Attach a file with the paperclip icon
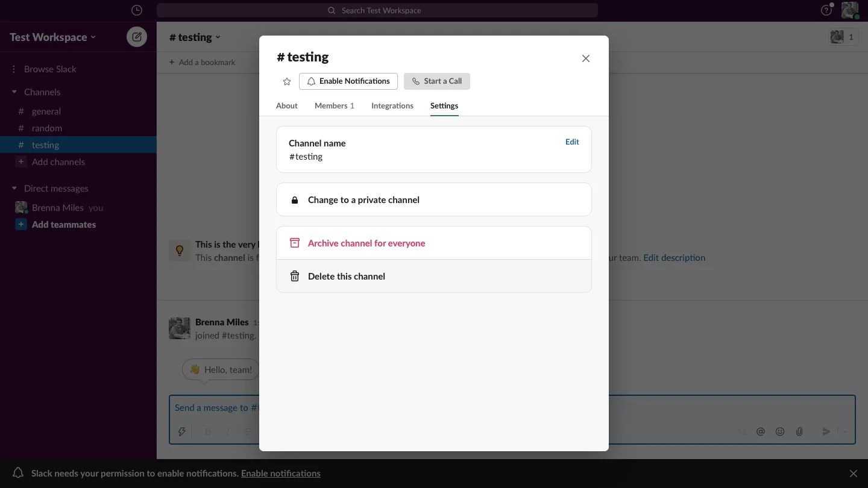The image size is (868, 488). pyautogui.click(x=799, y=431)
